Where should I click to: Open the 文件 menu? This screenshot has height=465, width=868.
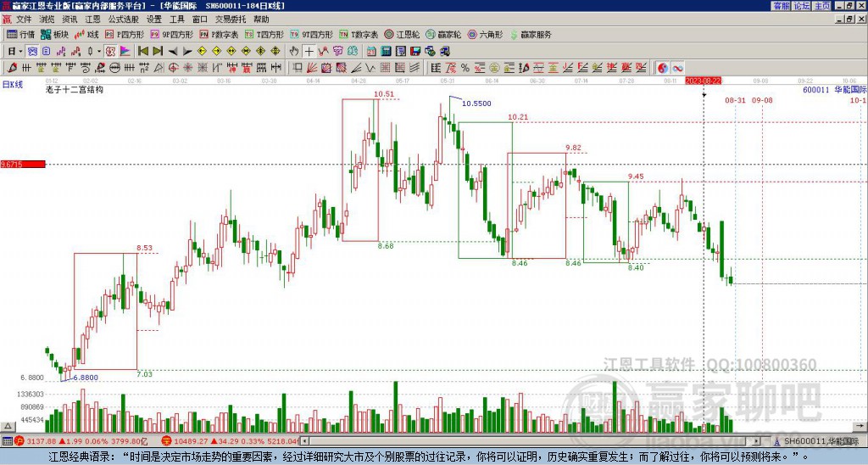tap(24, 20)
